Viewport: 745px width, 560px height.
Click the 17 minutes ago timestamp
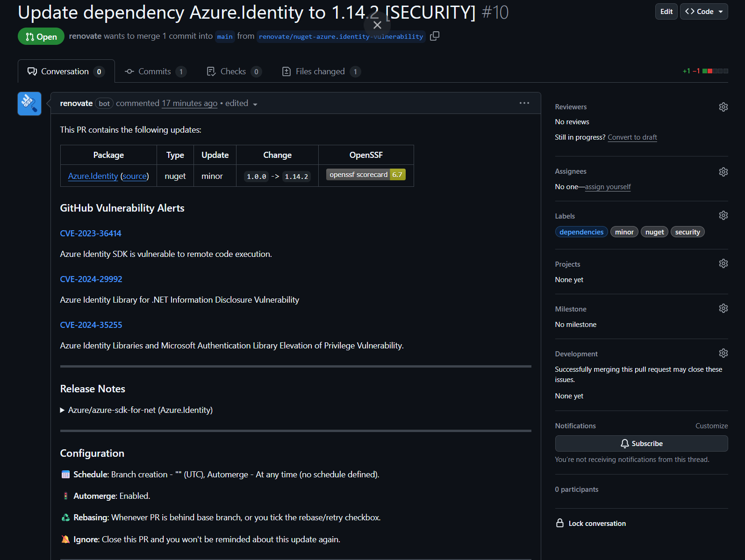point(189,103)
